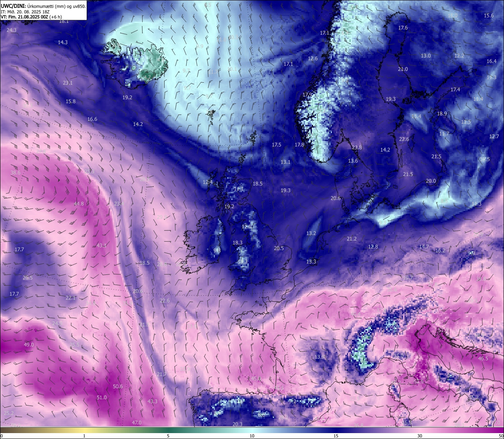This screenshot has height=439, width=504.
Task: Click the 12.6 value label
Action: 313,58
